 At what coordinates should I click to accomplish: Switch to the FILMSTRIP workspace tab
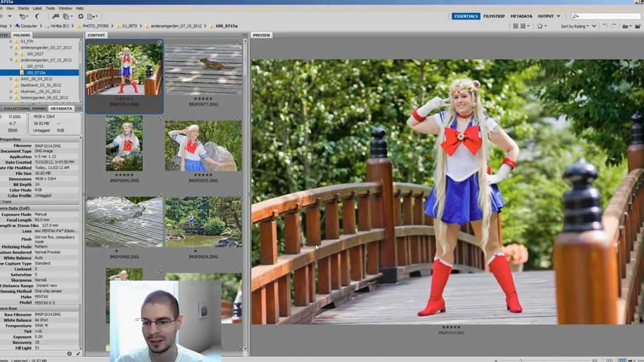[x=494, y=17]
